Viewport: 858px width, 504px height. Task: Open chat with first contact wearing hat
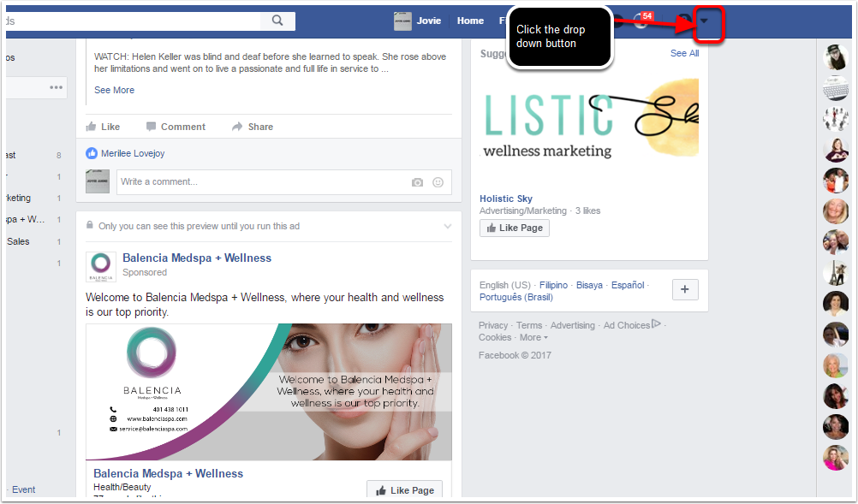[836, 56]
